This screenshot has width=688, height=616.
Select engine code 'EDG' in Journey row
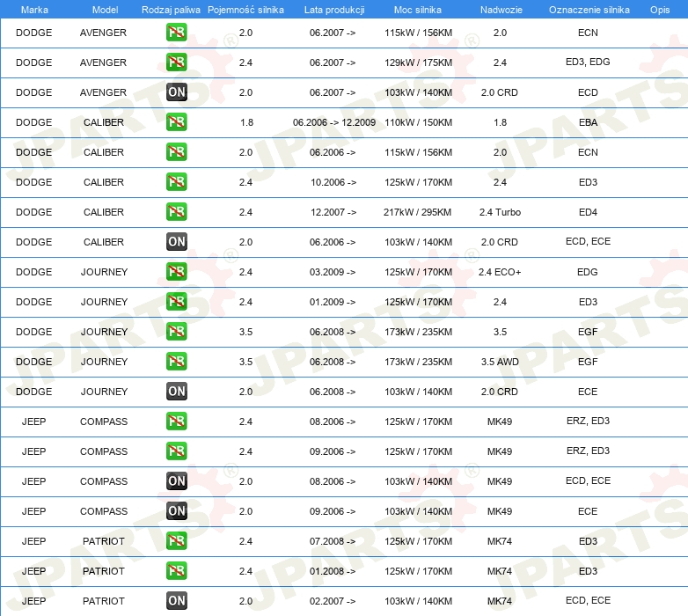588,272
